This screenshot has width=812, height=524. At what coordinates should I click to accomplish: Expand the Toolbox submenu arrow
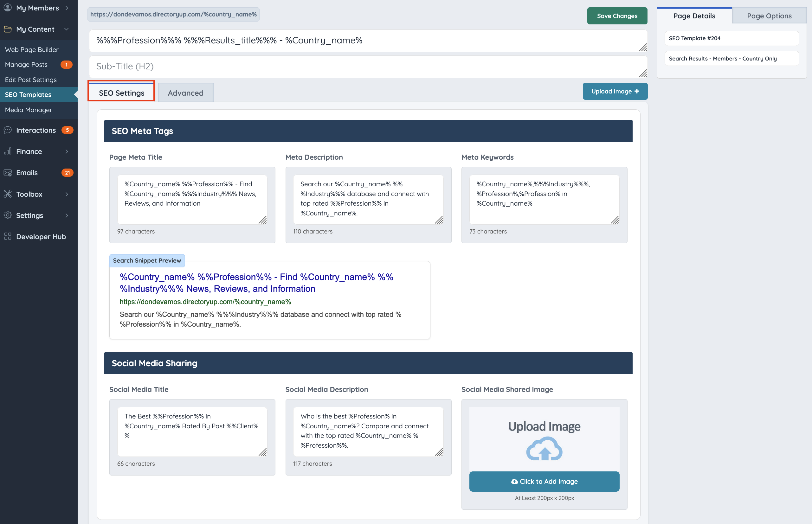[67, 194]
